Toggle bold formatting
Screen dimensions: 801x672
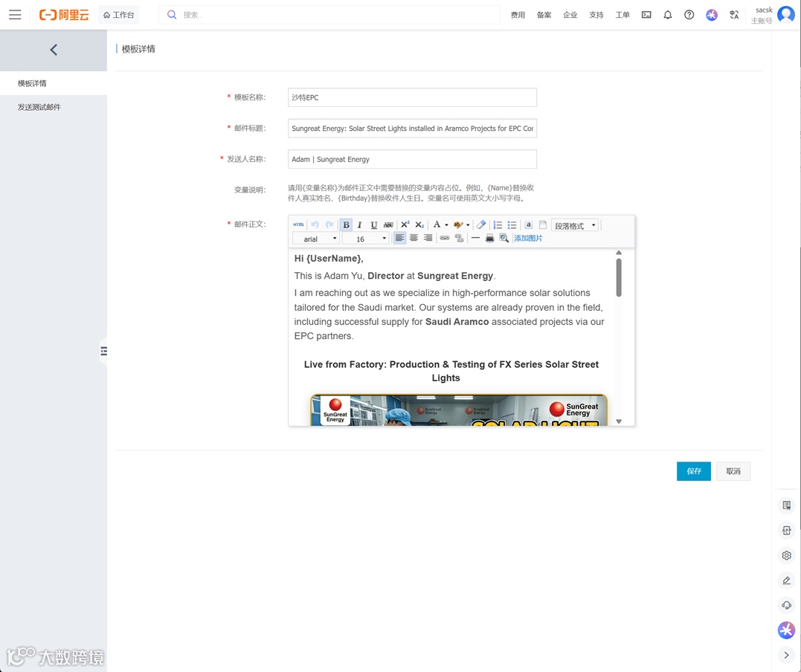pyautogui.click(x=346, y=224)
